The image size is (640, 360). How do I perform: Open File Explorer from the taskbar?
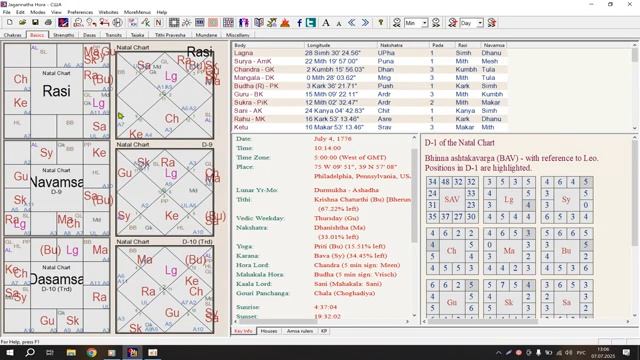pyautogui.click(x=71, y=352)
